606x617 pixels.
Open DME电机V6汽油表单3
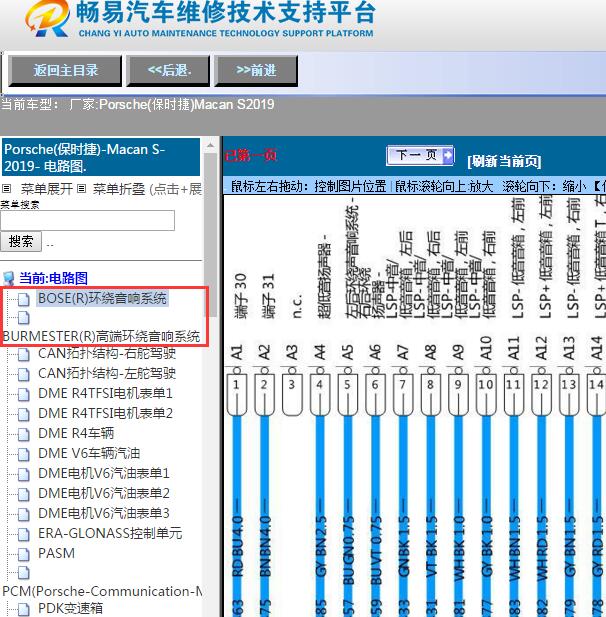pyautogui.click(x=104, y=513)
